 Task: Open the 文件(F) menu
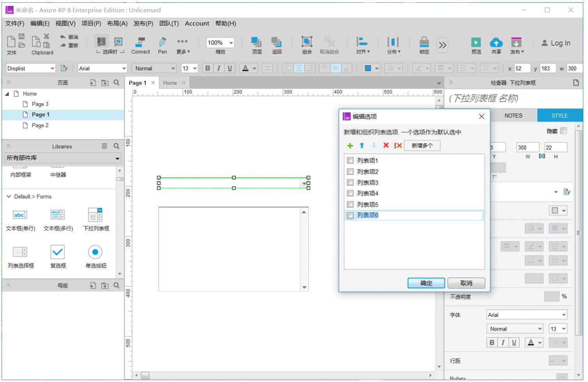[14, 23]
